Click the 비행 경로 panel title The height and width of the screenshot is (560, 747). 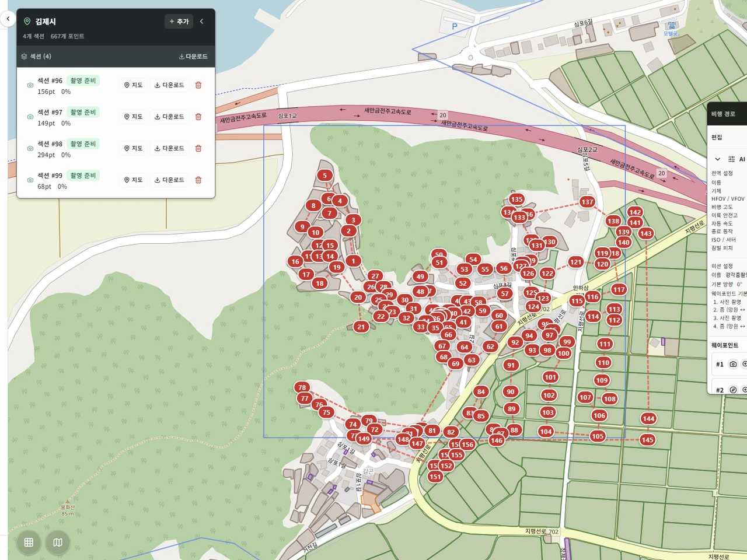[x=723, y=114]
